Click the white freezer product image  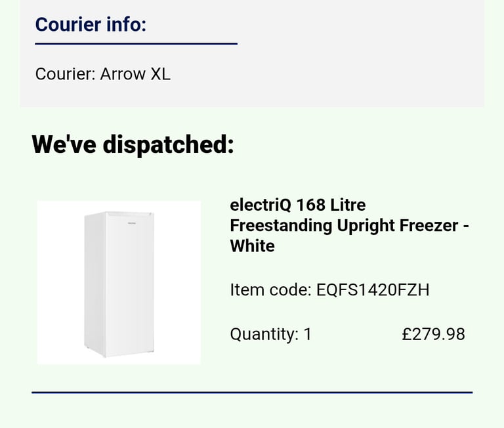tap(119, 283)
